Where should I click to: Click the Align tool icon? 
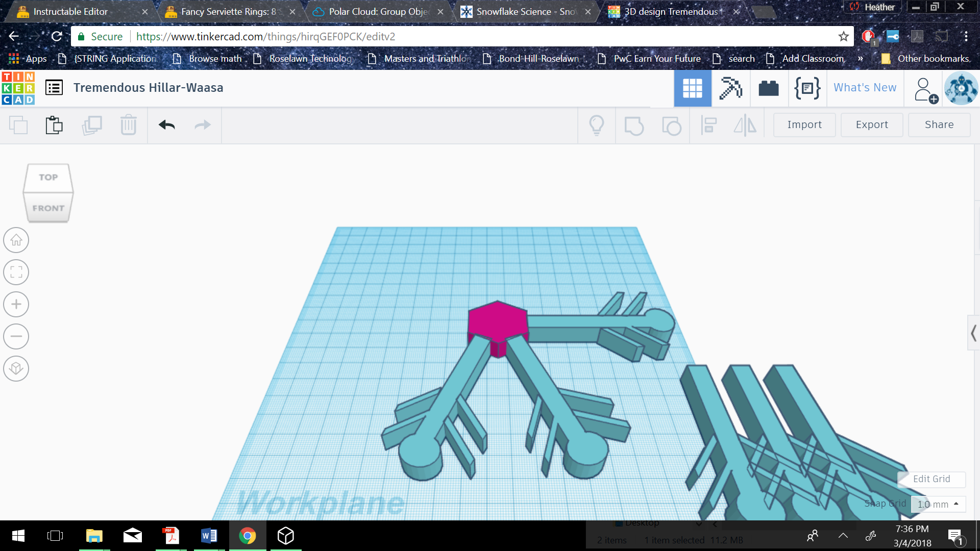pos(709,125)
